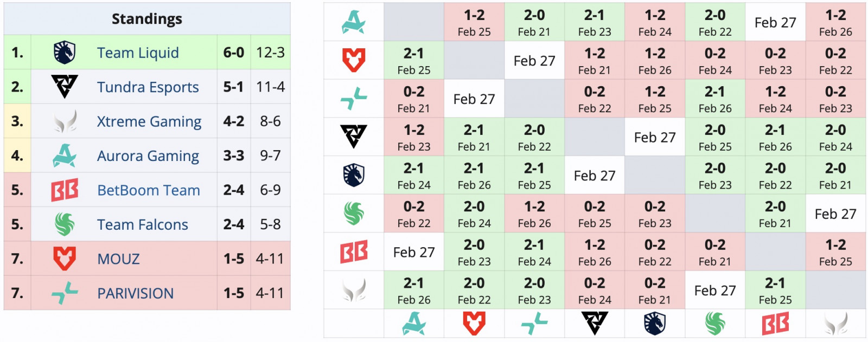Click MOUZ logo in crosstable left column

tap(354, 60)
